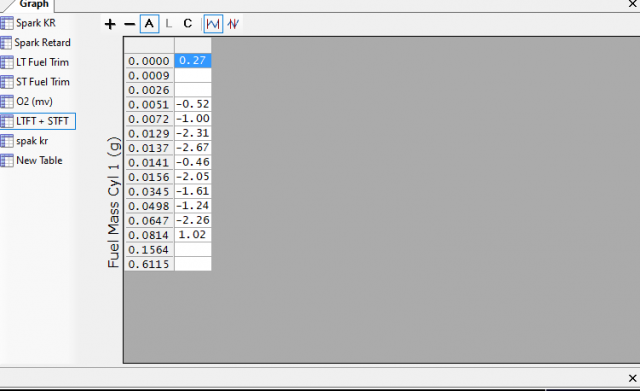Click row header 0.0137
640x391 pixels.
[x=149, y=148]
